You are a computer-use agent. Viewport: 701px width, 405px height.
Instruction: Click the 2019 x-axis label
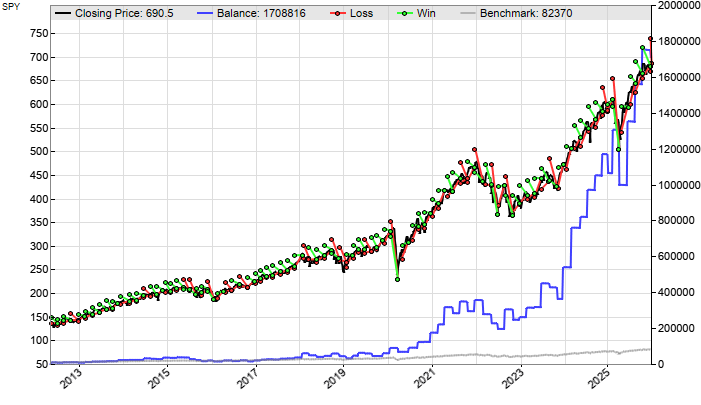click(x=335, y=378)
